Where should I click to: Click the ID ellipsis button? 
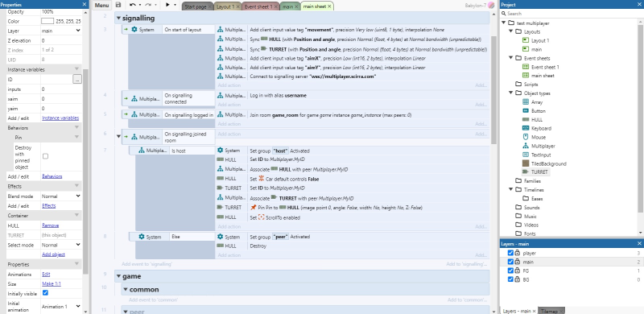coord(77,80)
